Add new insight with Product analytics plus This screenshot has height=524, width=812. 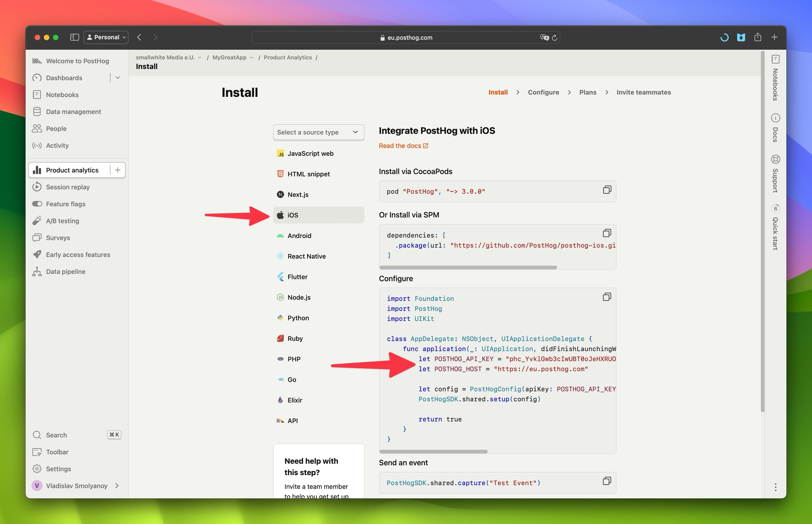click(118, 170)
